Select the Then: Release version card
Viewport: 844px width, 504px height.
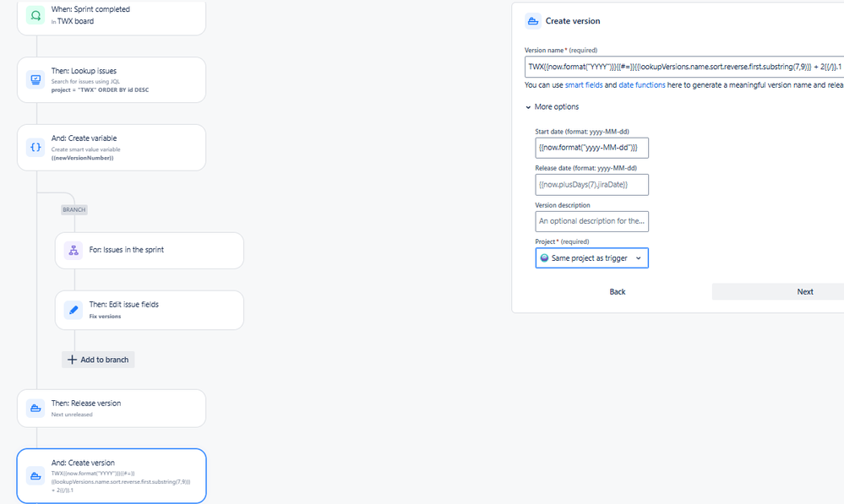point(112,409)
